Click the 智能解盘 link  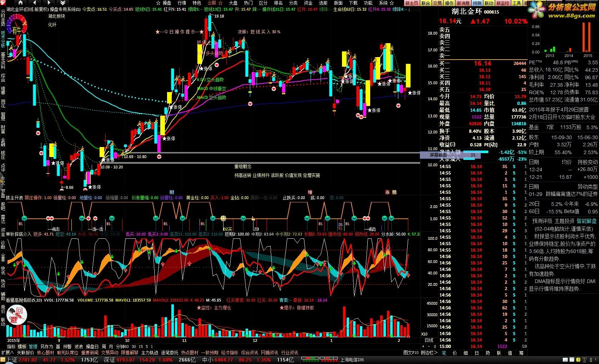click(x=586, y=221)
